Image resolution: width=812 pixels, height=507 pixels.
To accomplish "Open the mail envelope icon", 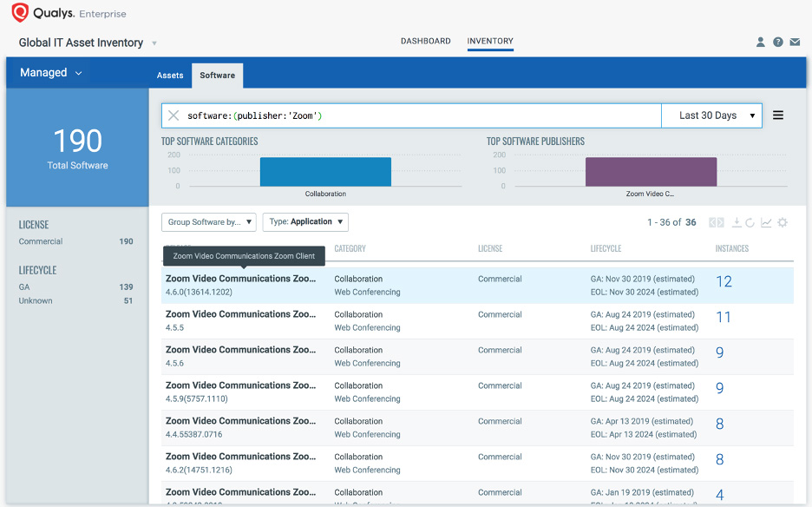I will coord(795,42).
